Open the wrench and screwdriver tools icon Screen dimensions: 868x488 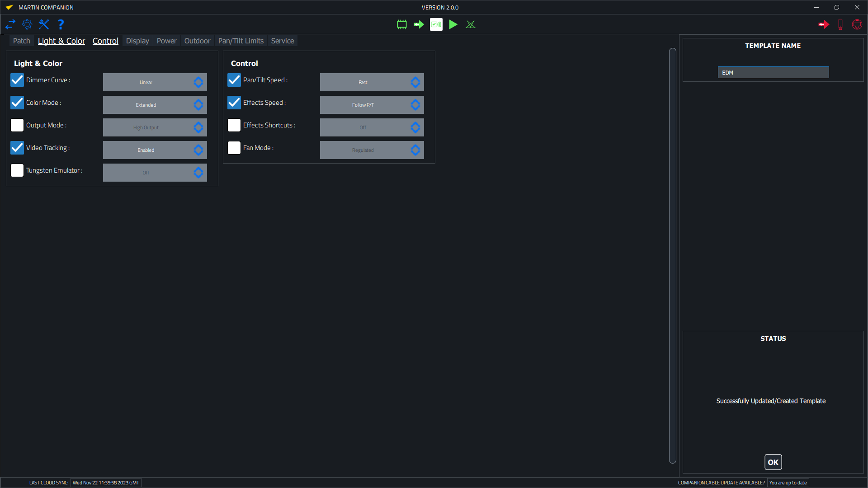coord(44,24)
